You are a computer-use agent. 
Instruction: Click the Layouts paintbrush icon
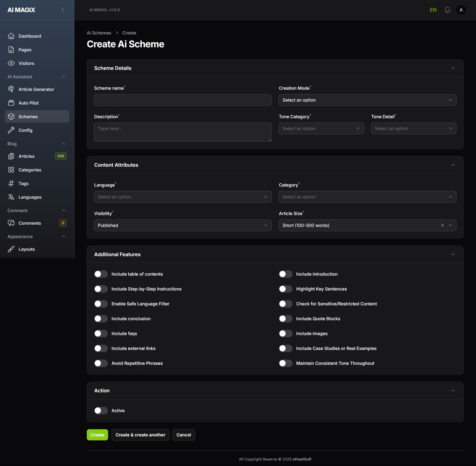[x=11, y=249]
